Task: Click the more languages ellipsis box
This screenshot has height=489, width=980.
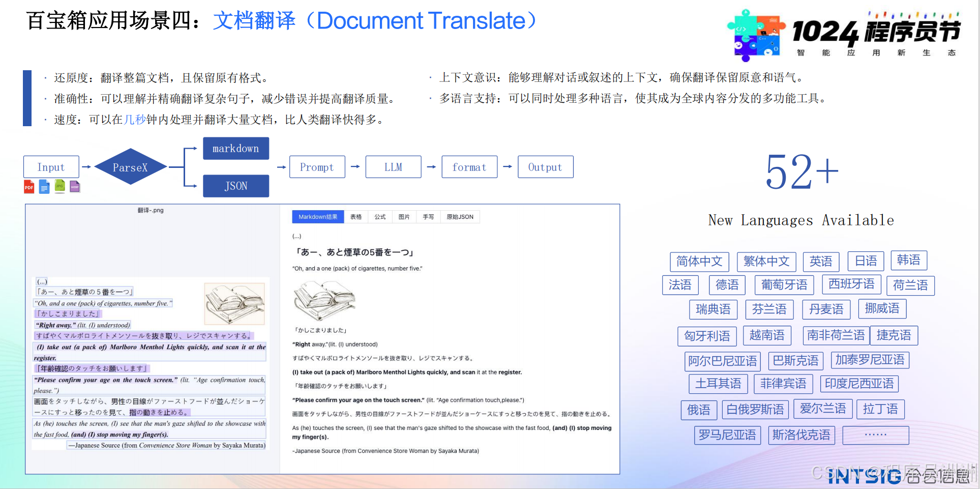Action: [876, 435]
